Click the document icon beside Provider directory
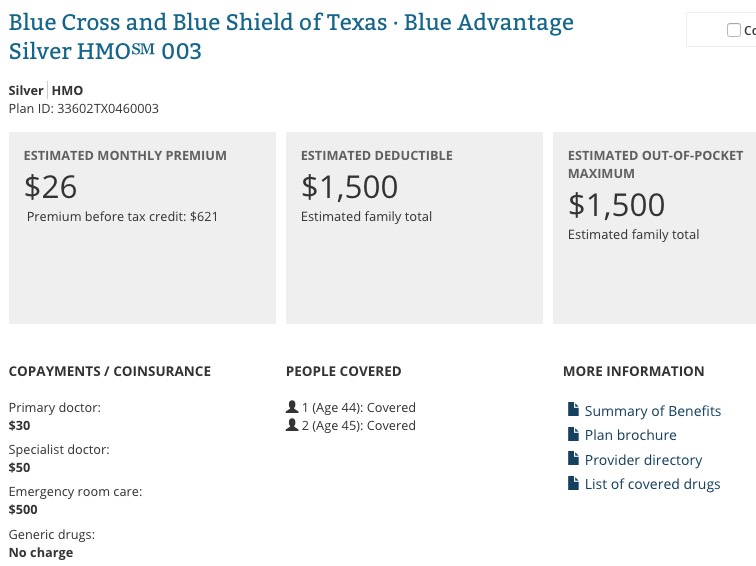The image size is (756, 566). point(573,460)
